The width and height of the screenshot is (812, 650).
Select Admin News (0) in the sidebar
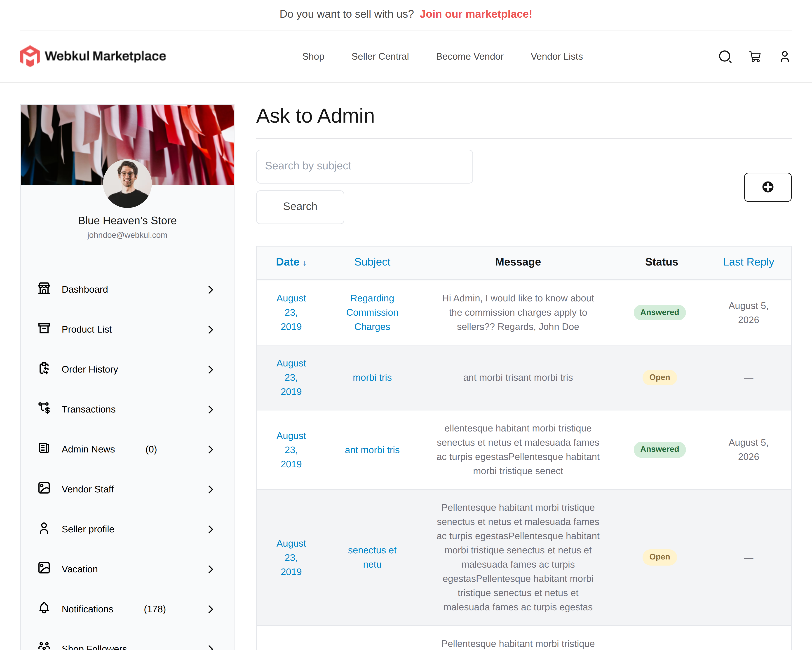[x=127, y=449]
